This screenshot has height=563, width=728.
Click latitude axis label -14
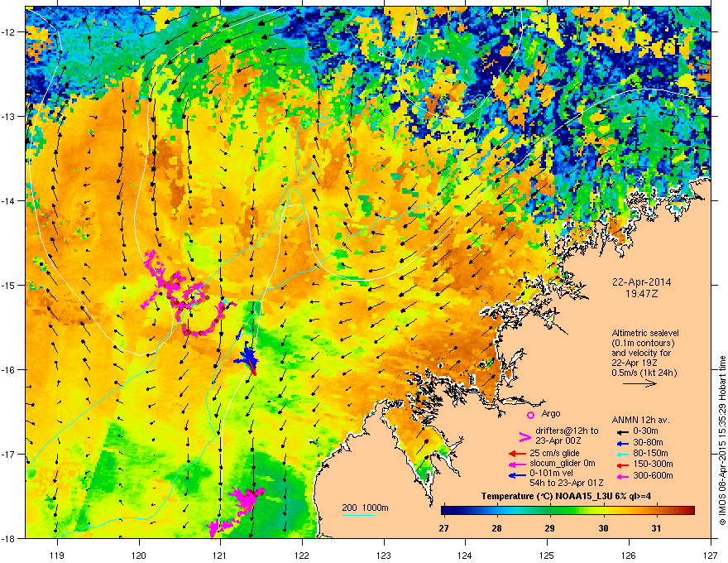pyautogui.click(x=9, y=200)
